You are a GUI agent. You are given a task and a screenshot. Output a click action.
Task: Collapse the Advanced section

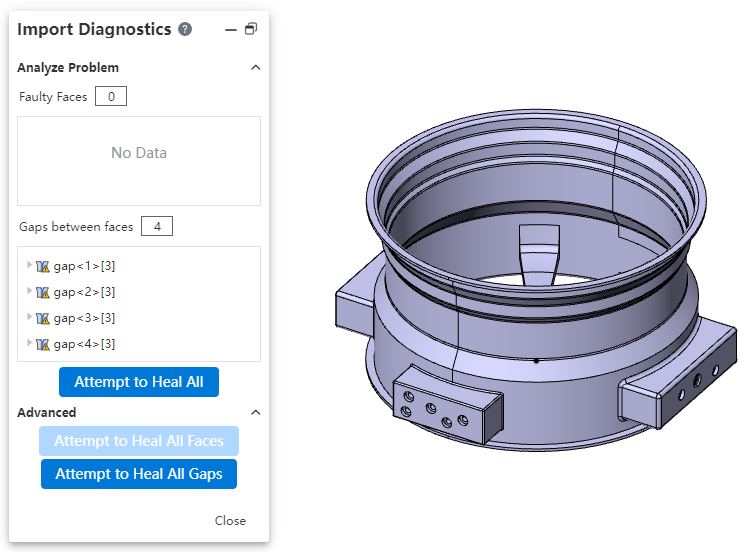(x=255, y=412)
